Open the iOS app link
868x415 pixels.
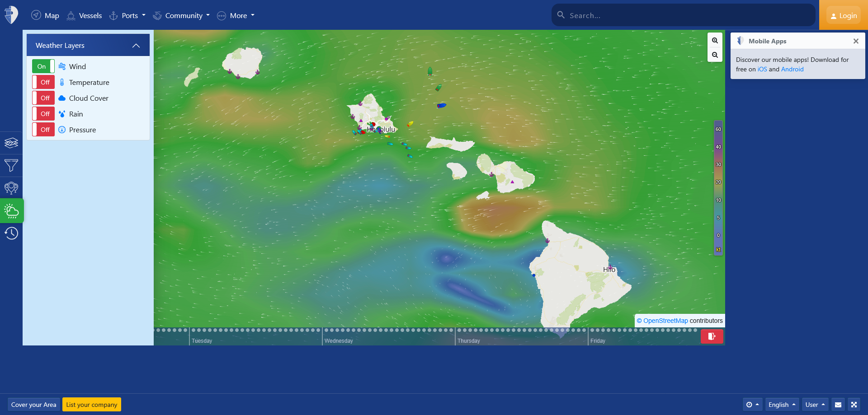[x=762, y=69]
